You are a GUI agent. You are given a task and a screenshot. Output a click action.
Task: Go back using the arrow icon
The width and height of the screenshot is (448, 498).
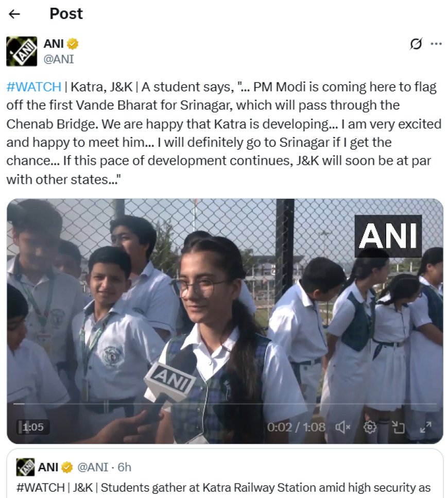point(14,14)
